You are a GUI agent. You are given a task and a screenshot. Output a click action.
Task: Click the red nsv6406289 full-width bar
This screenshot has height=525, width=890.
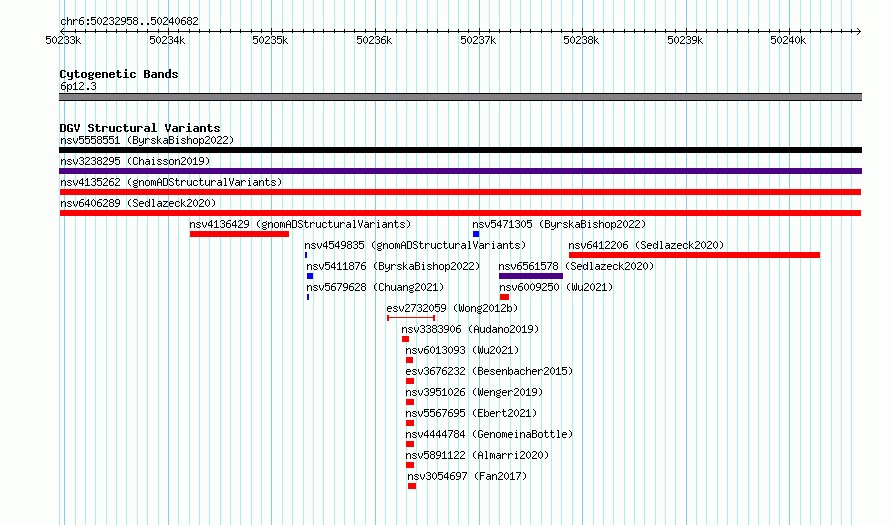[460, 213]
